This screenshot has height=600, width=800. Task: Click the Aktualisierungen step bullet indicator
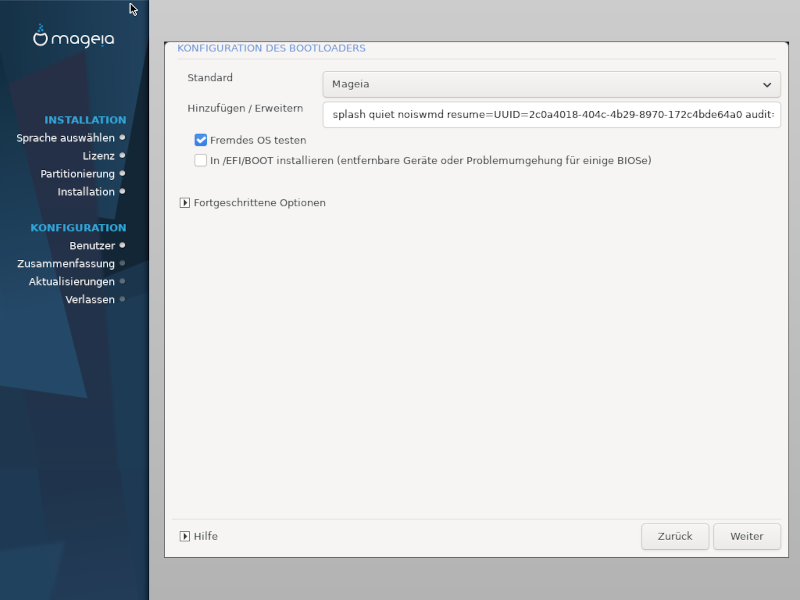(122, 282)
